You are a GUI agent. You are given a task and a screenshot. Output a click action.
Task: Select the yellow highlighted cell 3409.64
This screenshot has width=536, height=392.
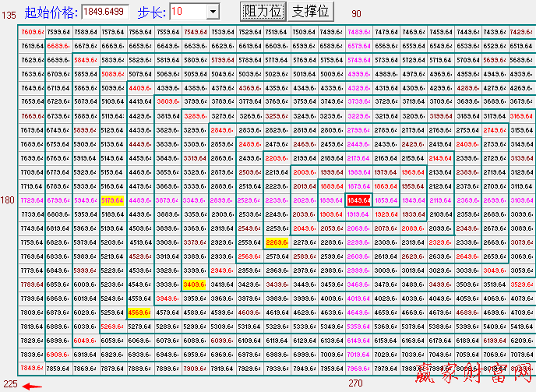195,284
